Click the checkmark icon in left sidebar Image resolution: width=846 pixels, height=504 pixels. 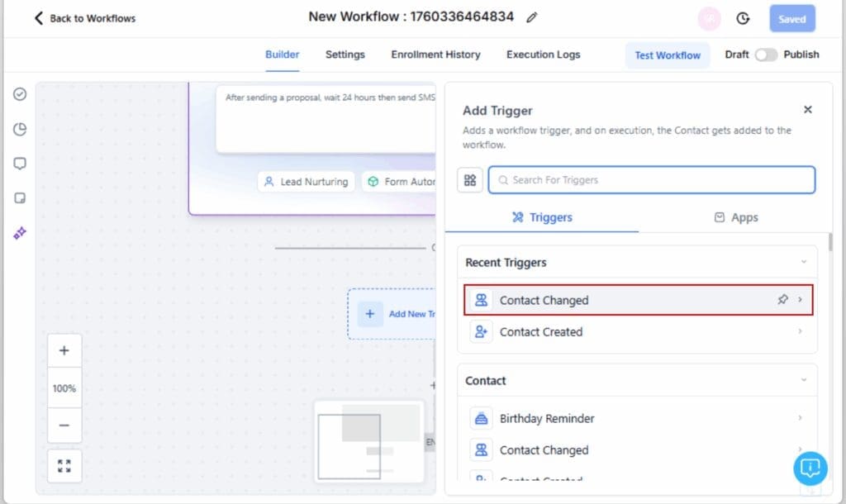click(x=20, y=94)
